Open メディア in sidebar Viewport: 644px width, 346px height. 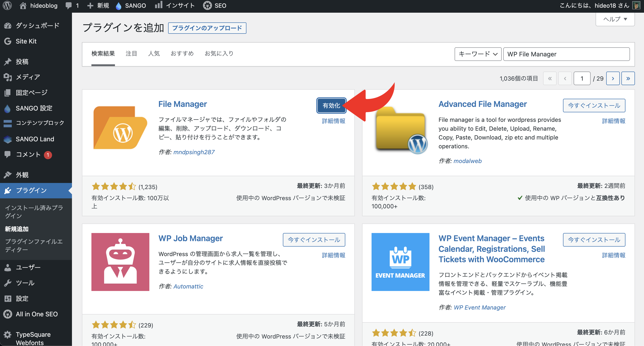[x=36, y=77]
